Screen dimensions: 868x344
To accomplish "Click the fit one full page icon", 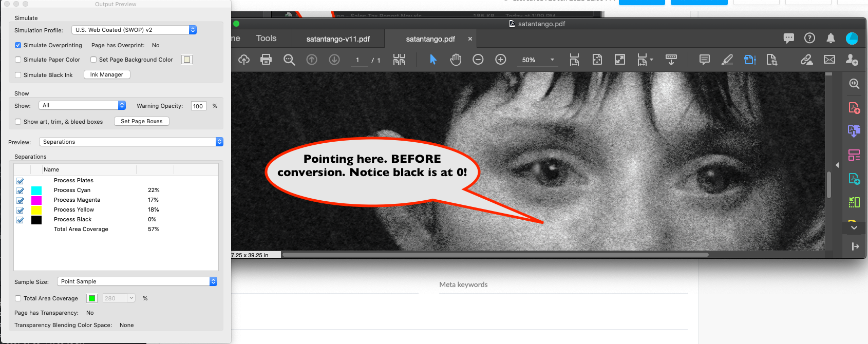I will click(597, 60).
